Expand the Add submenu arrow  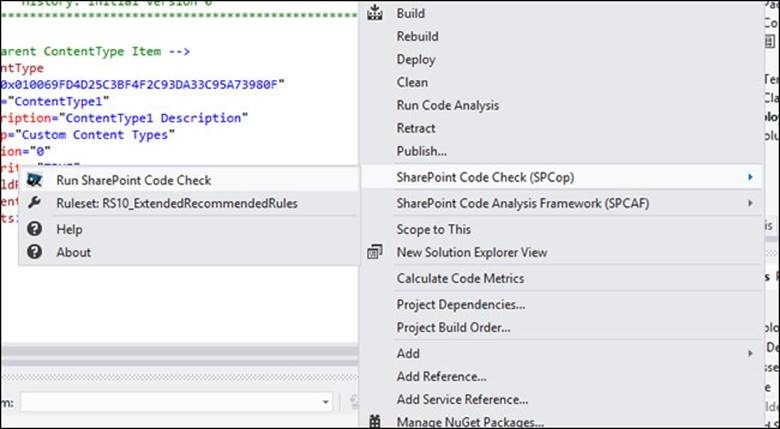pyautogui.click(x=750, y=353)
